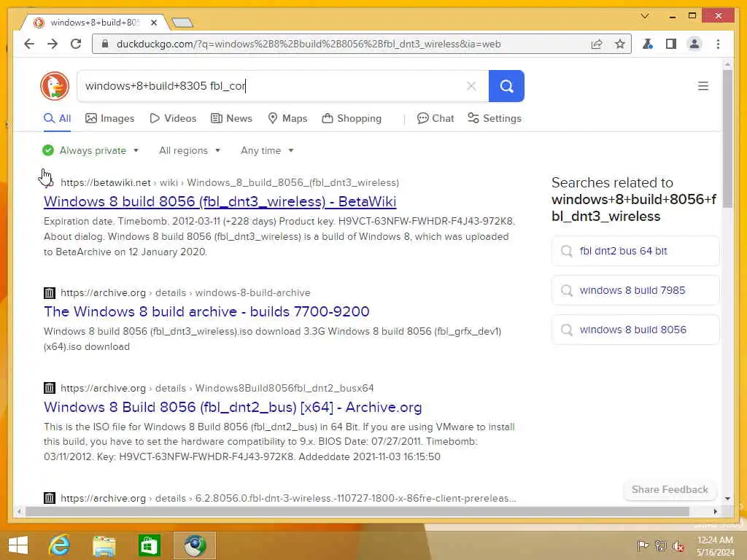
Task: Open the Windows Store from the taskbar
Action: pos(149,545)
